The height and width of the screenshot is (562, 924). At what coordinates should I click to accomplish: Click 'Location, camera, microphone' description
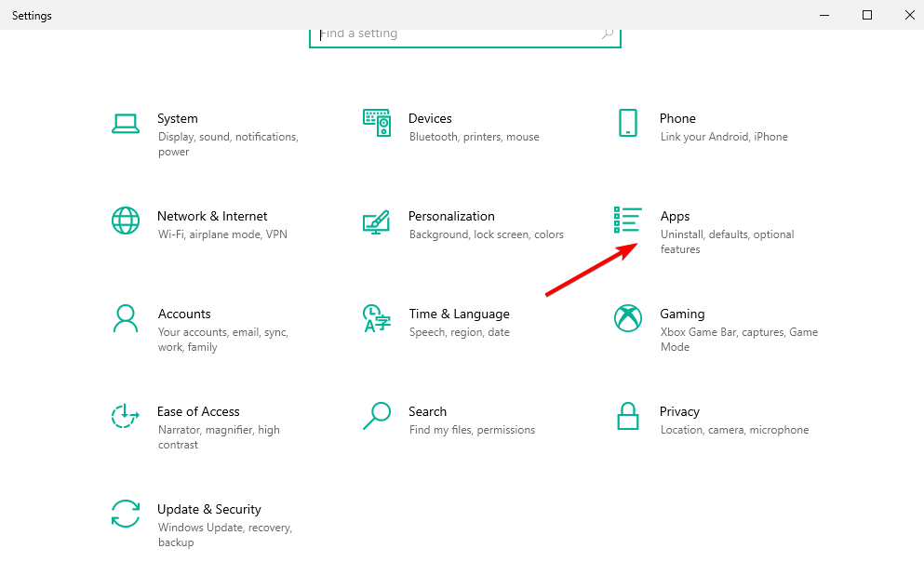coord(734,430)
